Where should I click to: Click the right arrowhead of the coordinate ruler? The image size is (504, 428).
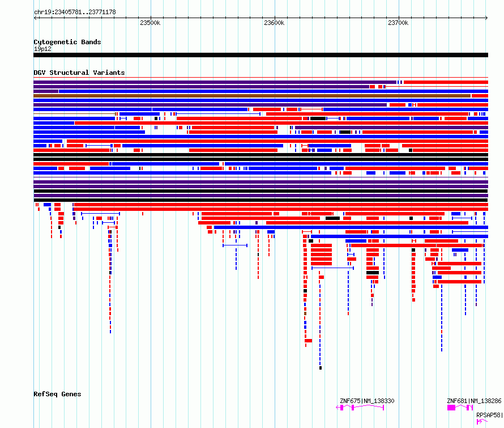pyautogui.click(x=486, y=18)
